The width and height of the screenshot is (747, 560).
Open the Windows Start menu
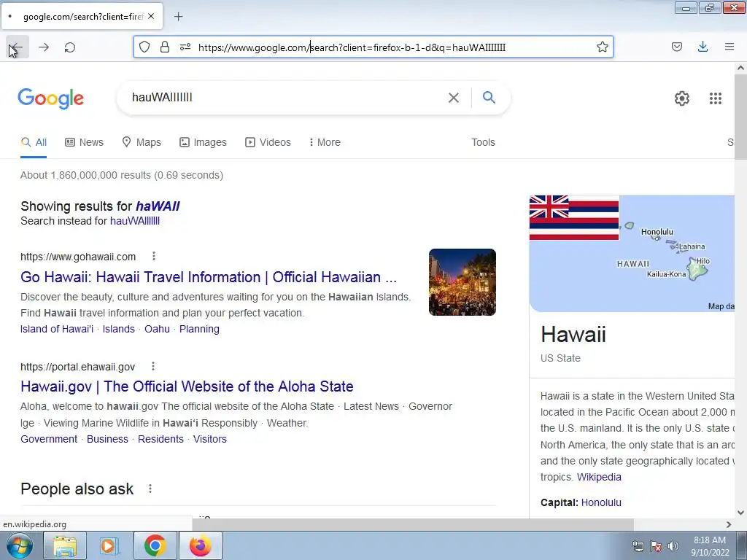pyautogui.click(x=19, y=545)
